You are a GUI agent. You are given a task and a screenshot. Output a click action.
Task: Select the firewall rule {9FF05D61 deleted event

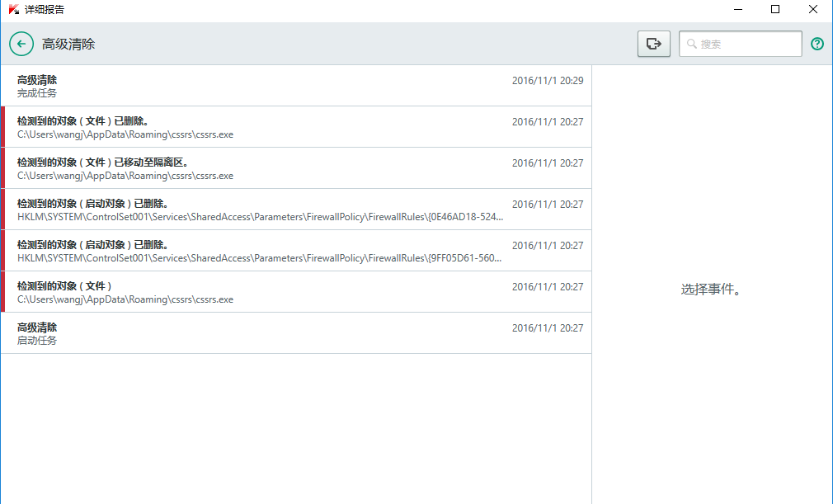[247, 251]
